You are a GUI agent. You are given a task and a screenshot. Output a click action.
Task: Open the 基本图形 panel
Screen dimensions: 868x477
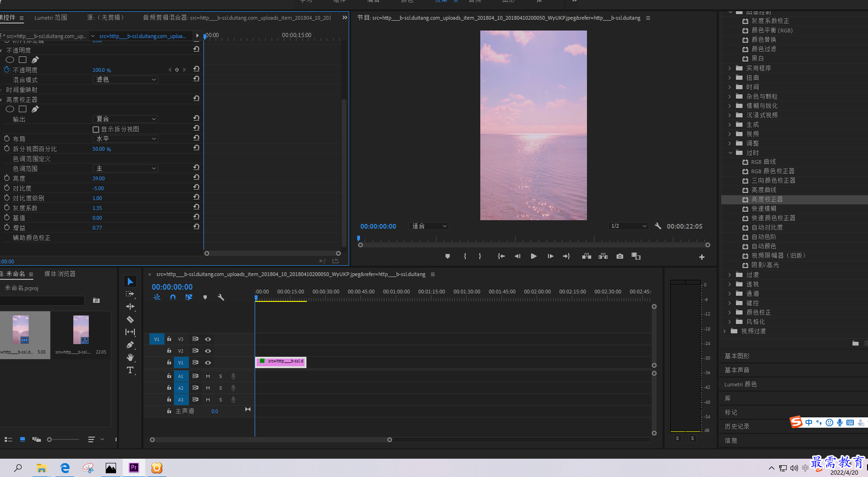pyautogui.click(x=737, y=356)
